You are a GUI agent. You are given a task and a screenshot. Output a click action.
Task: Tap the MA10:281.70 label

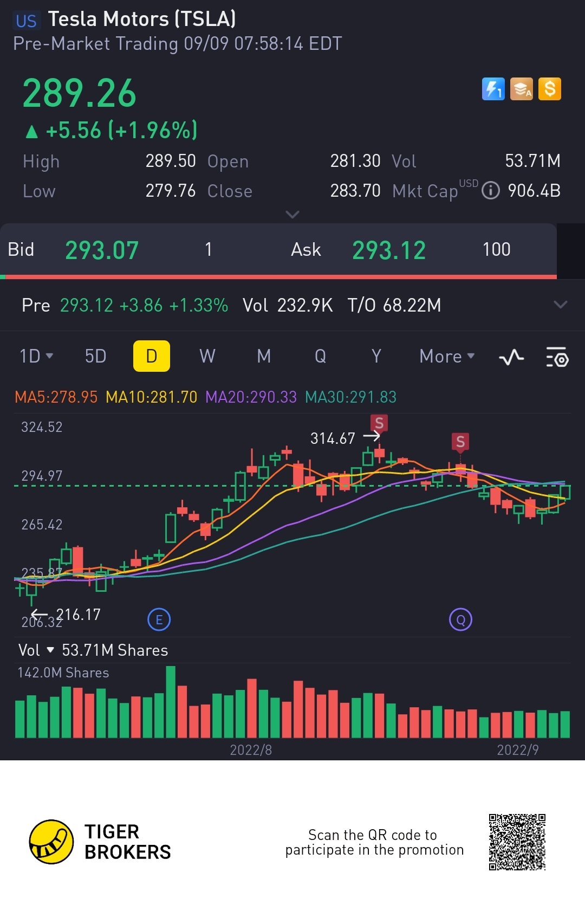coord(151,397)
